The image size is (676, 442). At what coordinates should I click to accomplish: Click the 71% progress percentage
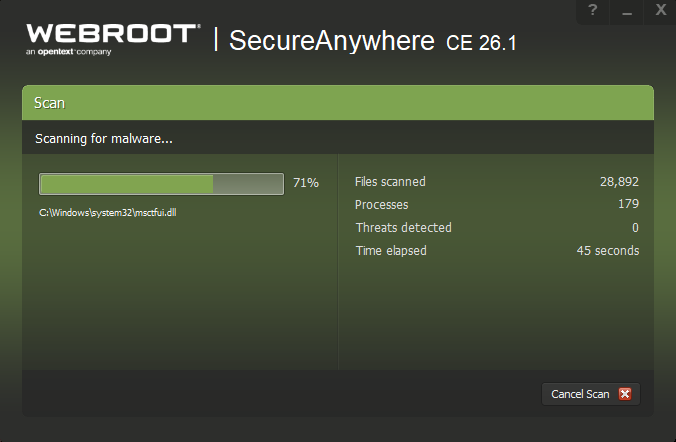pos(306,183)
